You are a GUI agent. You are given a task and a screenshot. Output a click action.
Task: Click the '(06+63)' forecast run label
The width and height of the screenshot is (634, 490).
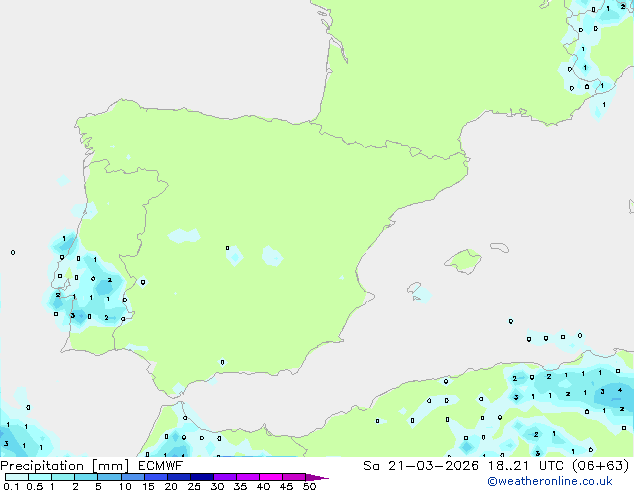[600, 466]
